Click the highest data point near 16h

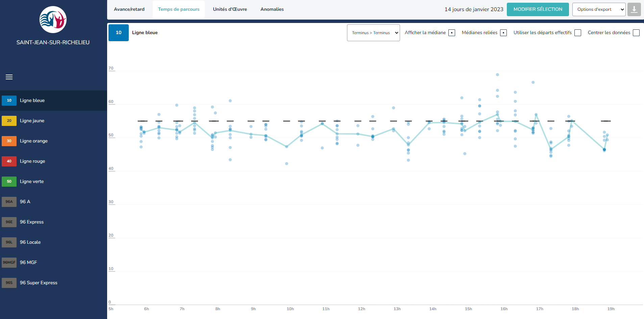tap(497, 75)
